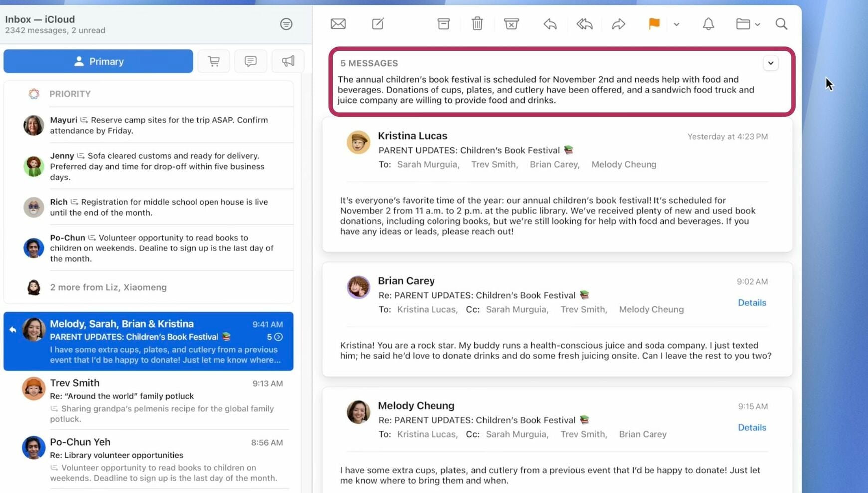Toggle the orange flag on message
Screen dimensions: 868x493
(653, 24)
